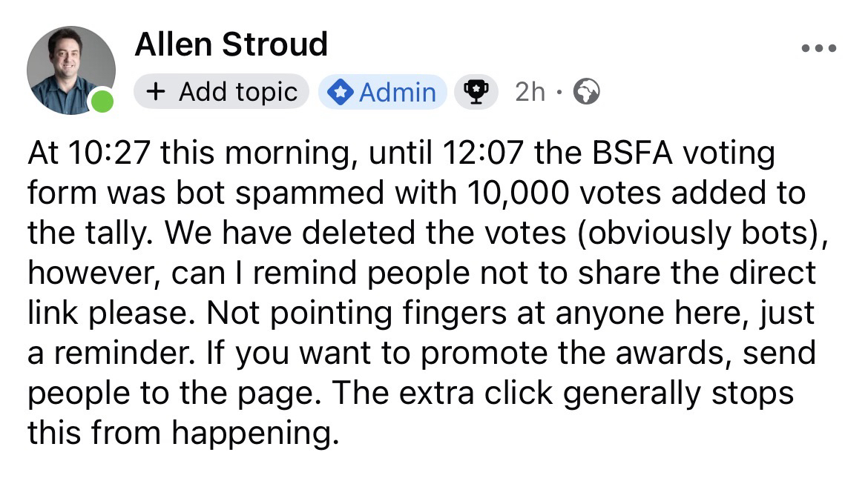Screen dimensions: 868x481
Task: Click the 10,000 figure in the post
Action: pyautogui.click(x=519, y=193)
